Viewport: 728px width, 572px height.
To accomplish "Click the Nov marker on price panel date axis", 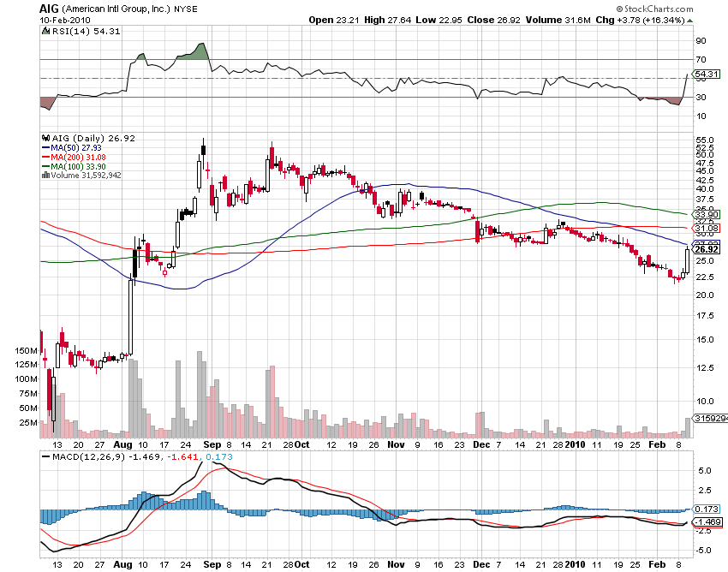I will pos(396,444).
